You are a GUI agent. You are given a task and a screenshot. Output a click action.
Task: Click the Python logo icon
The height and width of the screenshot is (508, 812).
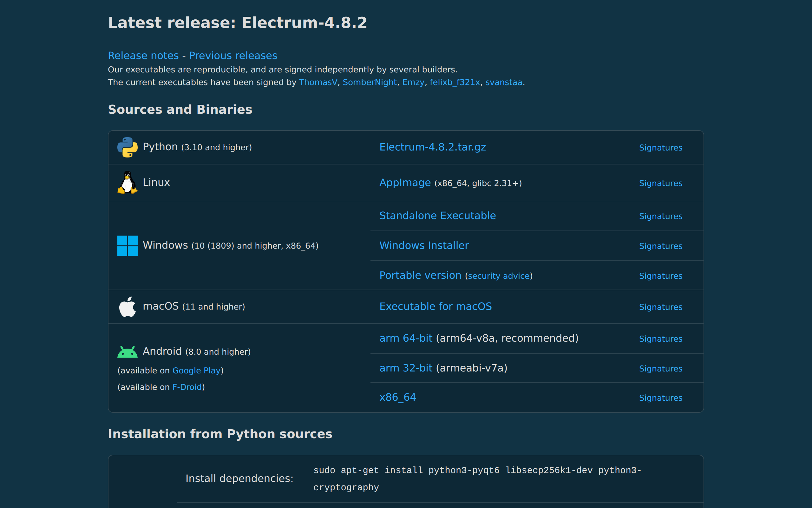pyautogui.click(x=127, y=147)
